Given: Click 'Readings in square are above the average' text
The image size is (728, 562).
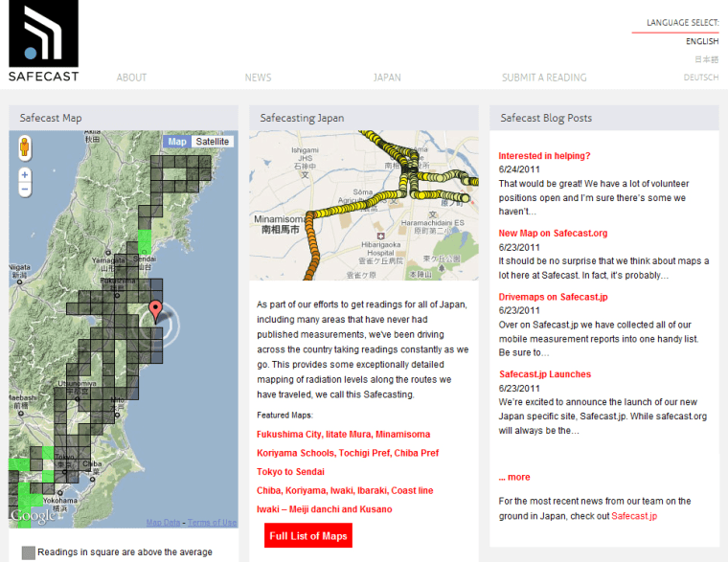Looking at the screenshot, I should [125, 552].
